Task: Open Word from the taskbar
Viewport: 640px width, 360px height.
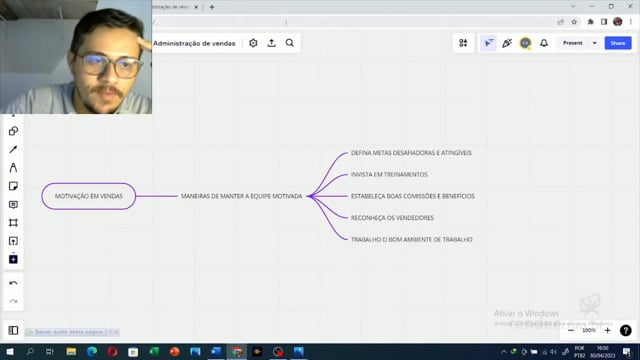Action: (x=216, y=351)
